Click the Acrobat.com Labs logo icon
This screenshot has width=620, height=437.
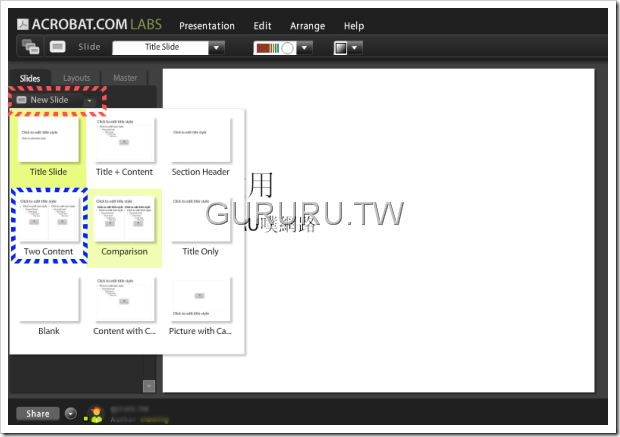tap(23, 25)
